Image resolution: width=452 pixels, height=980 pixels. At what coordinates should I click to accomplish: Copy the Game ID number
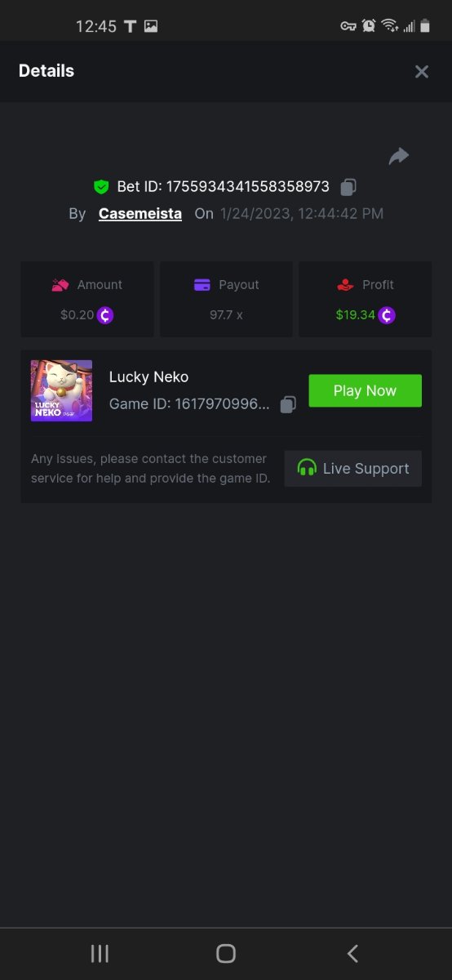[x=288, y=404]
